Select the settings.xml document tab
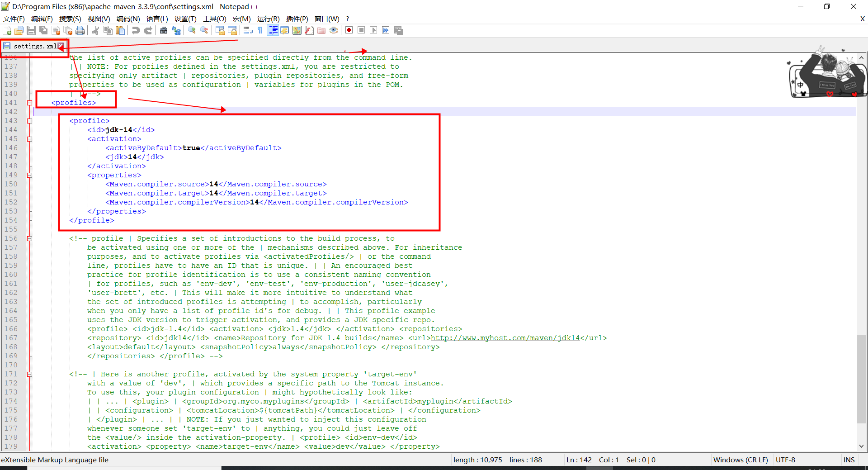Screen dimensions: 868x470 33,46
